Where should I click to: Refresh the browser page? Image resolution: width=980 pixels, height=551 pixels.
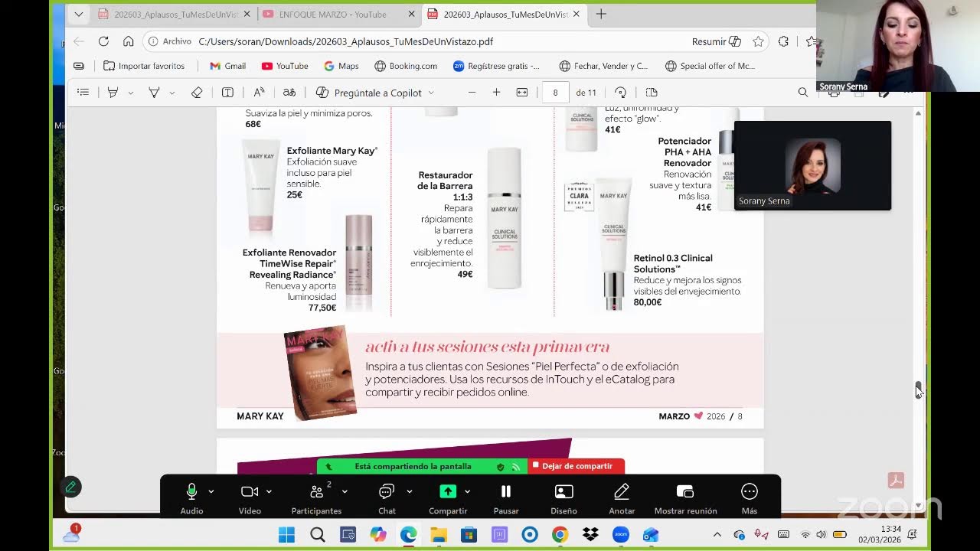tap(103, 41)
